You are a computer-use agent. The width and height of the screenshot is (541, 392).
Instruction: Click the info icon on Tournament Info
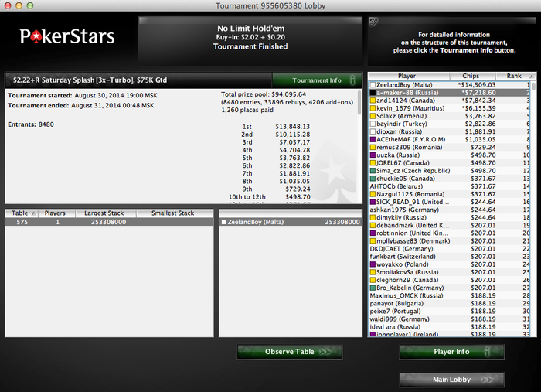(352, 80)
